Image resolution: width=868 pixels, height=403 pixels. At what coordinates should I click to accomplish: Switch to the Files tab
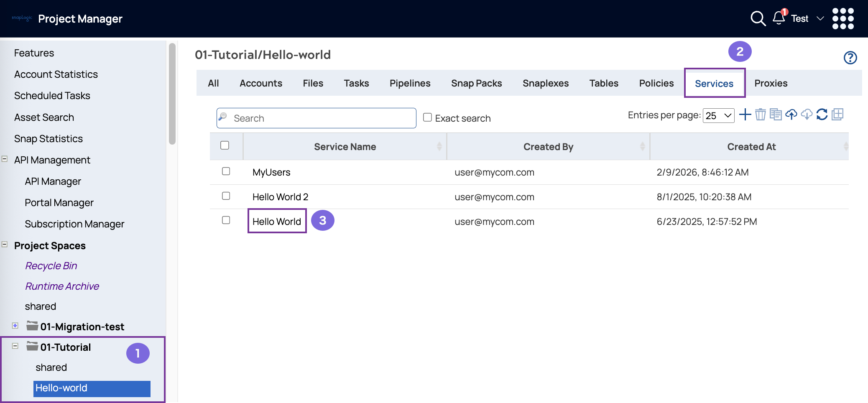pyautogui.click(x=313, y=83)
